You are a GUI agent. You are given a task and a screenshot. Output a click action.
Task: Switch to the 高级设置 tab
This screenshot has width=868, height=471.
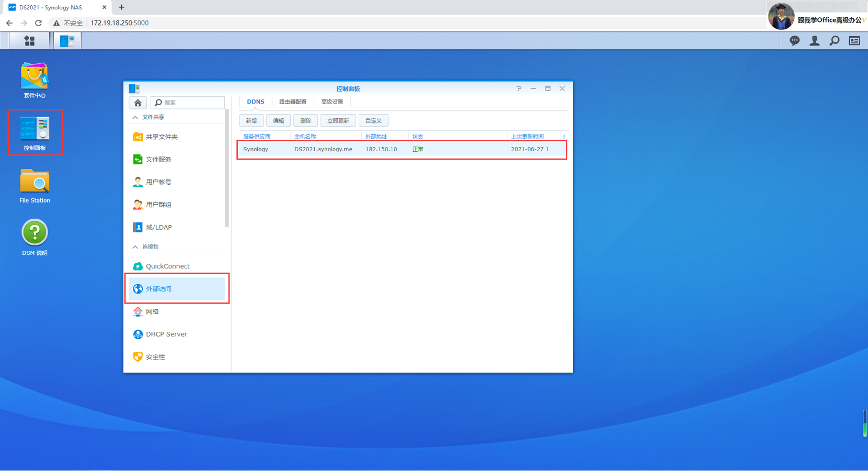(332, 102)
